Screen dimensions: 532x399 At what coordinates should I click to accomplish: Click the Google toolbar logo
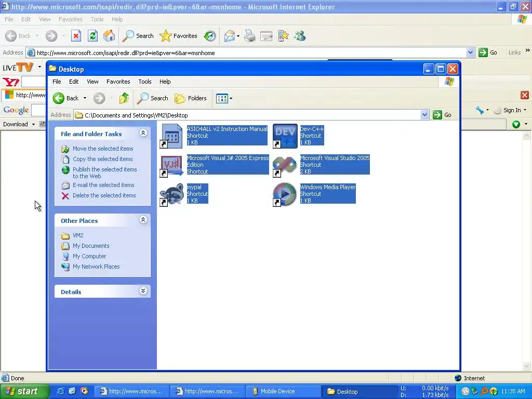pos(16,110)
